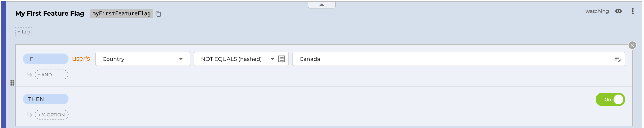Viewport: 644px width, 128px height.
Task: Grab the rule drag handle dots
Action: pos(12,83)
